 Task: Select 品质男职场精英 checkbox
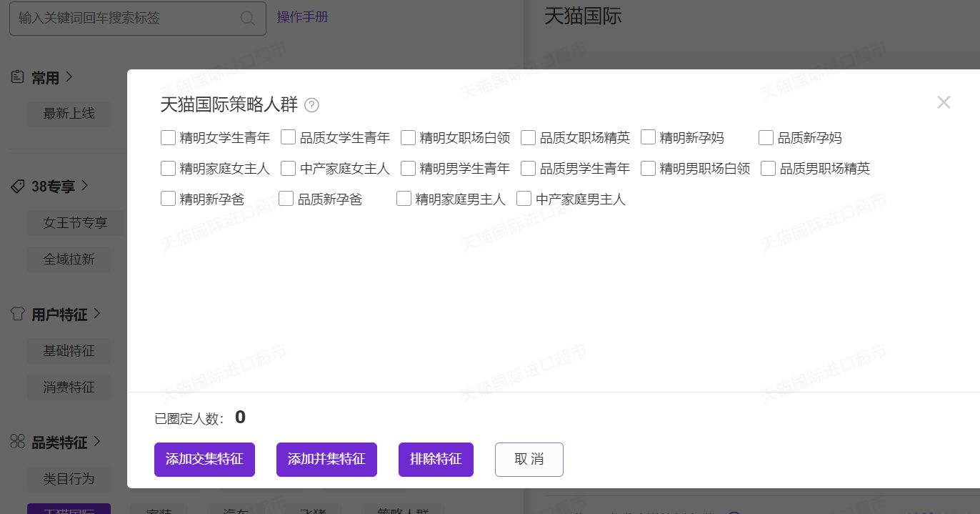768,168
